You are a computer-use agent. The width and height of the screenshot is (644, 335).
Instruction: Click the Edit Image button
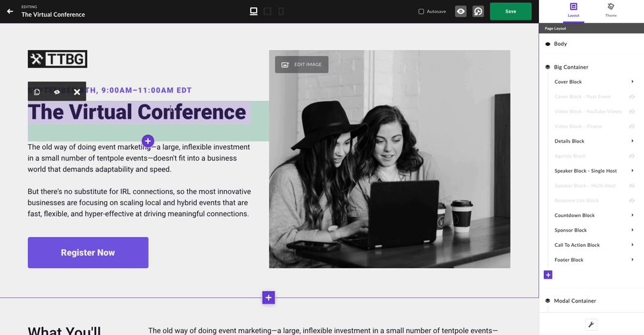[x=301, y=65]
